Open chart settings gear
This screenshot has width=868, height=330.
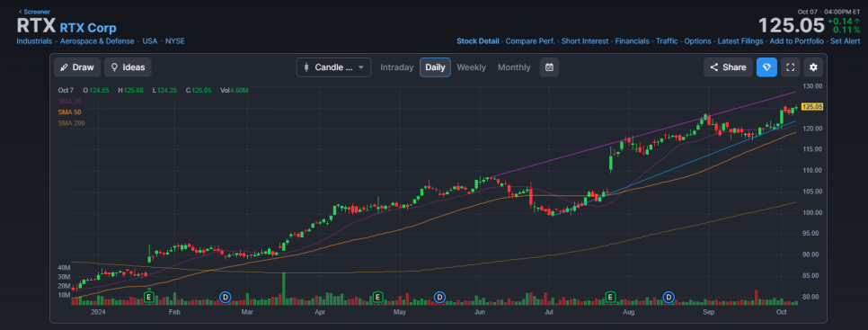coord(813,67)
